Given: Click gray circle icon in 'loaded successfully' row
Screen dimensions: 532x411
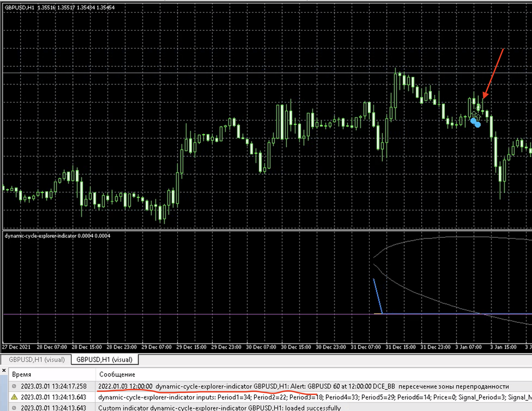Looking at the screenshot, I should coord(14,408).
